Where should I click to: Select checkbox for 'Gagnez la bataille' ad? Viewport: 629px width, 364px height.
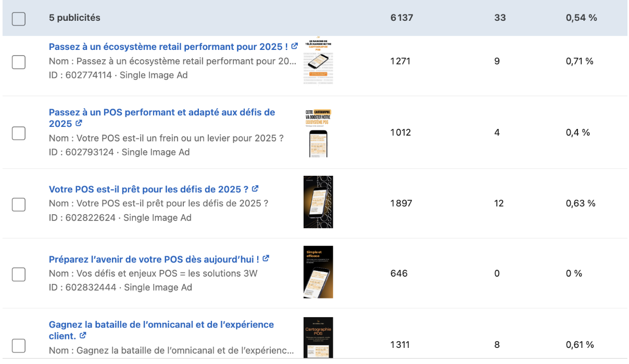point(19,345)
